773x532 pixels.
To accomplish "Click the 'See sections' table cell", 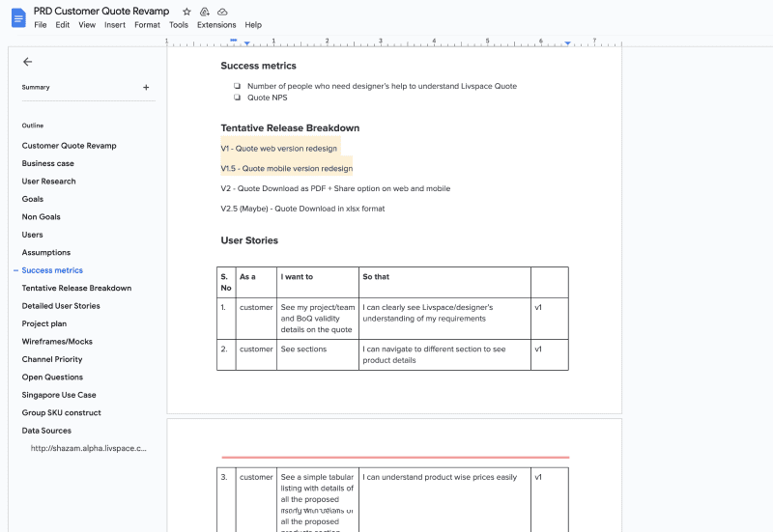I will point(318,354).
